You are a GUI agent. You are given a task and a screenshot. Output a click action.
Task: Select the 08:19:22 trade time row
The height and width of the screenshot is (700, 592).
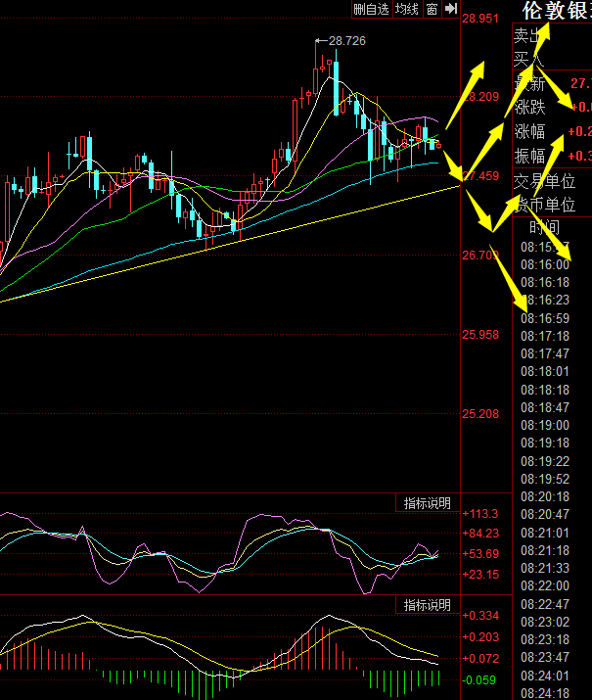click(545, 461)
